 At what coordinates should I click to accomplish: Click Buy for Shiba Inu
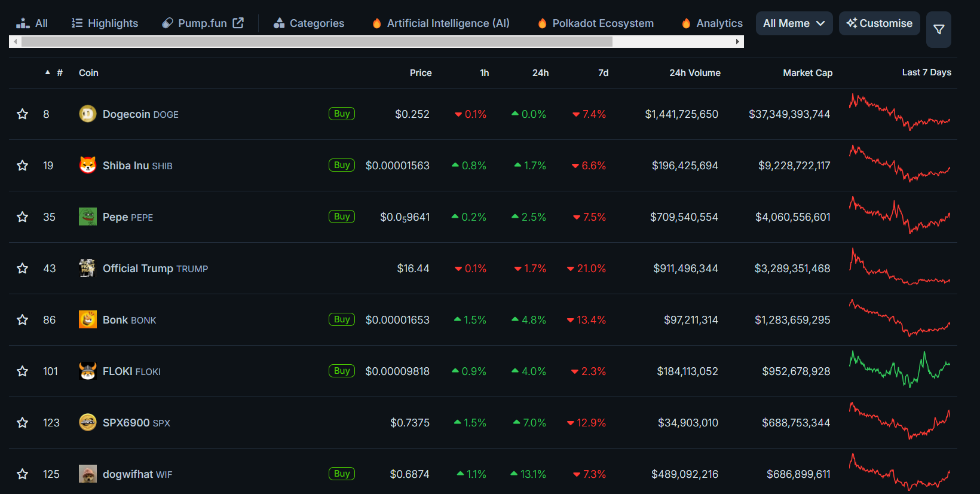(x=342, y=165)
